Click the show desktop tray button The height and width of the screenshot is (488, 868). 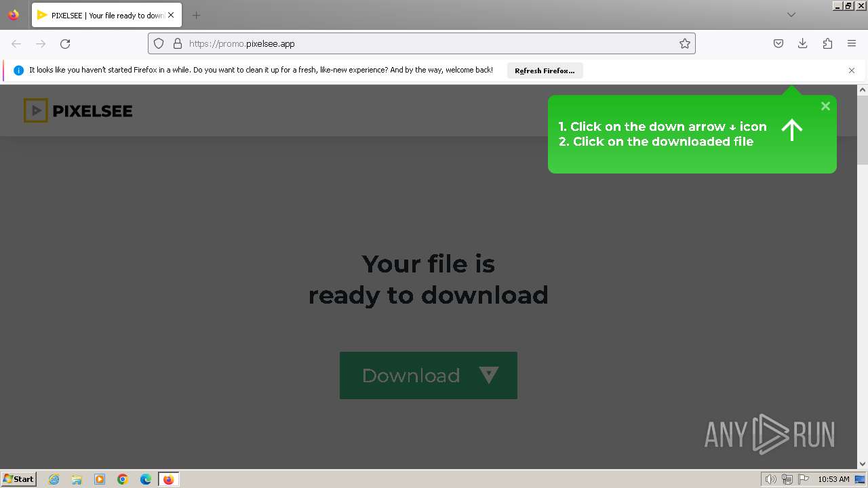click(861, 479)
